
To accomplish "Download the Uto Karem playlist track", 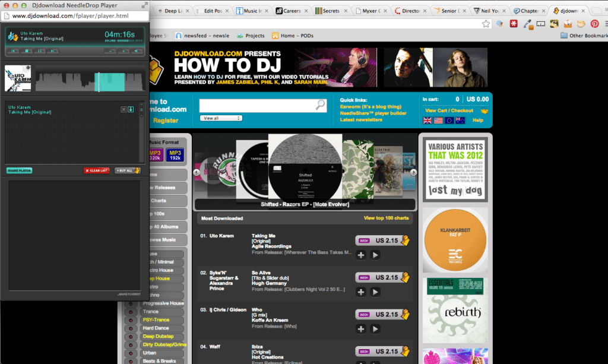I will pos(131,109).
